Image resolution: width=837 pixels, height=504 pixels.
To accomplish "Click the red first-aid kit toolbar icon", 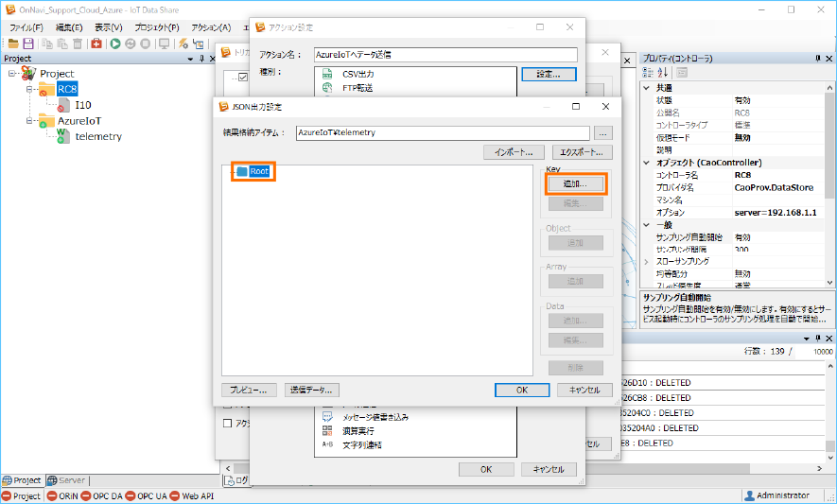I will (96, 43).
